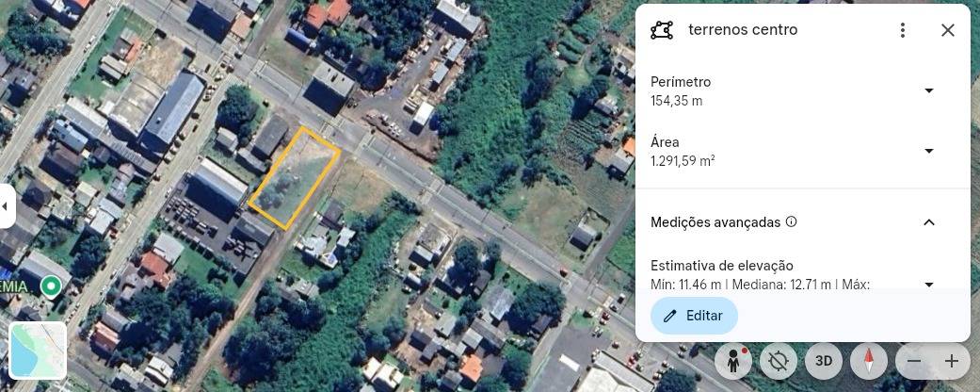
Task: Click the Editar button
Action: pos(695,316)
